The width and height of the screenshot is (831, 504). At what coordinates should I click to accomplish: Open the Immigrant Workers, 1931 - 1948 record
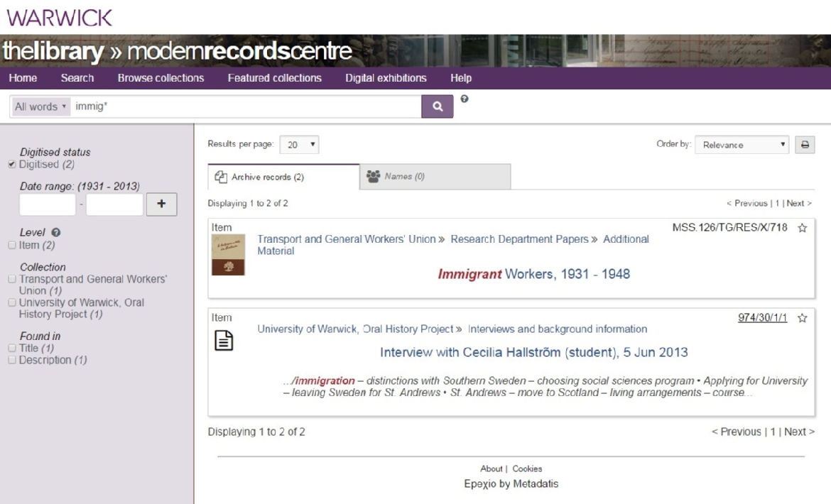click(x=533, y=274)
